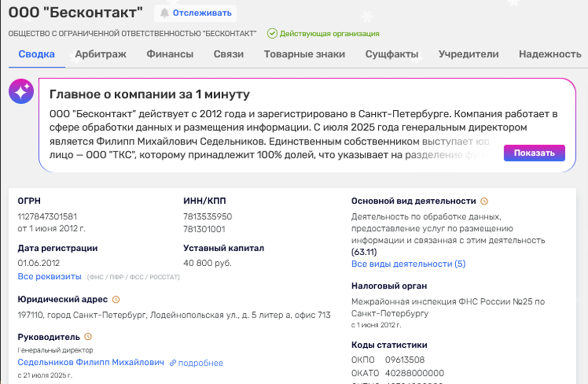Click the ОГРН number 1127847301581
Image resolution: width=588 pixels, height=384 pixels.
47,216
